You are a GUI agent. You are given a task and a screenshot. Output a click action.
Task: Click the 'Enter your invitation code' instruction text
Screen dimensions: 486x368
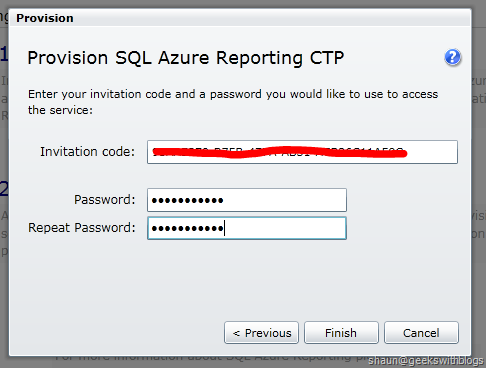pyautogui.click(x=233, y=102)
